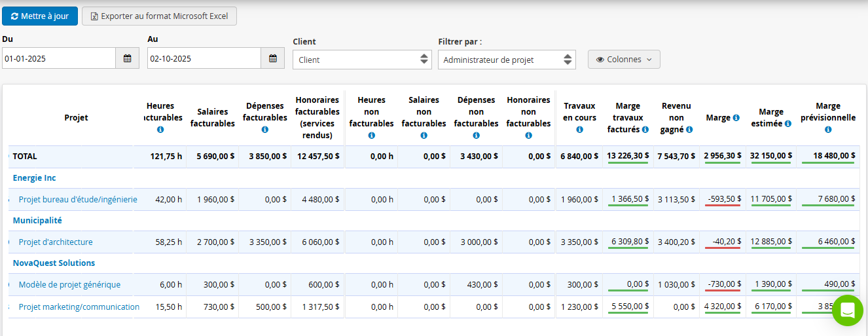Open the Colonnes visibility dropdown
Image resolution: width=868 pixels, height=336 pixels.
pos(624,60)
